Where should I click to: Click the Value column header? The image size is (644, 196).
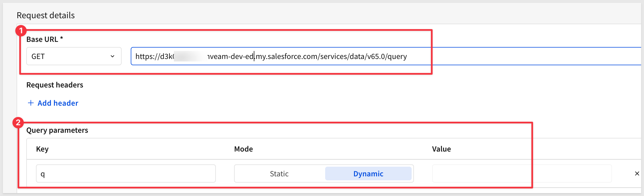(x=441, y=149)
